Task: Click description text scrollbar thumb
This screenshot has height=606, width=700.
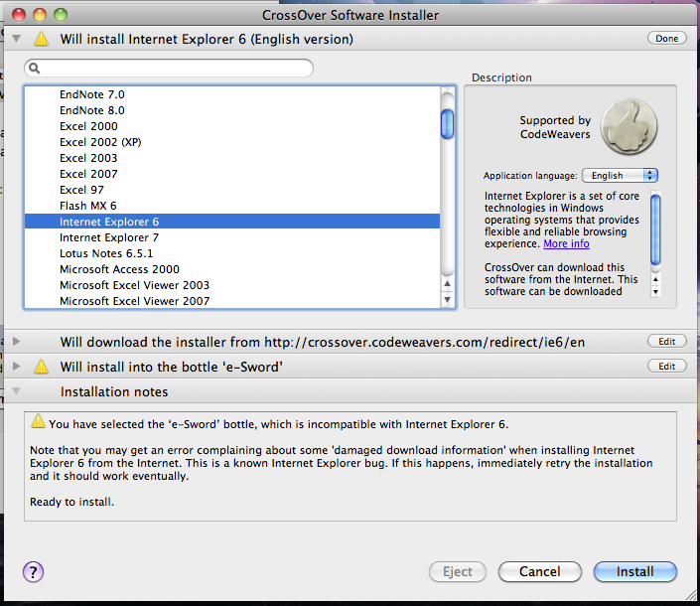Action: [x=655, y=230]
